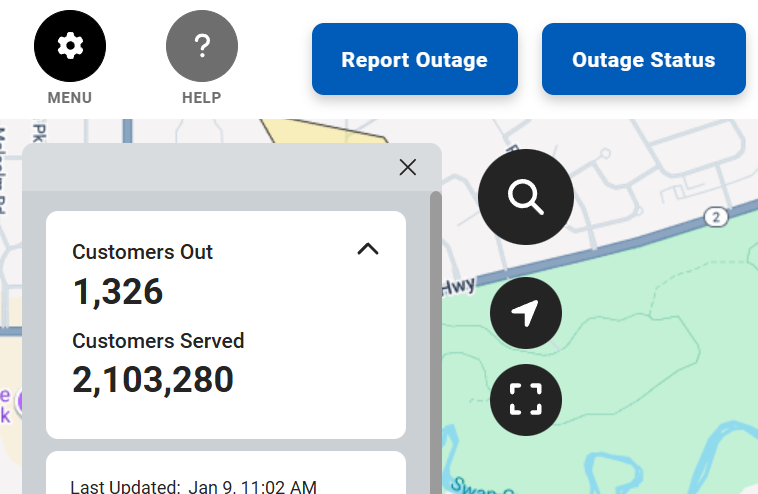Close the outage summary panel
The height and width of the screenshot is (494, 758).
tap(407, 167)
